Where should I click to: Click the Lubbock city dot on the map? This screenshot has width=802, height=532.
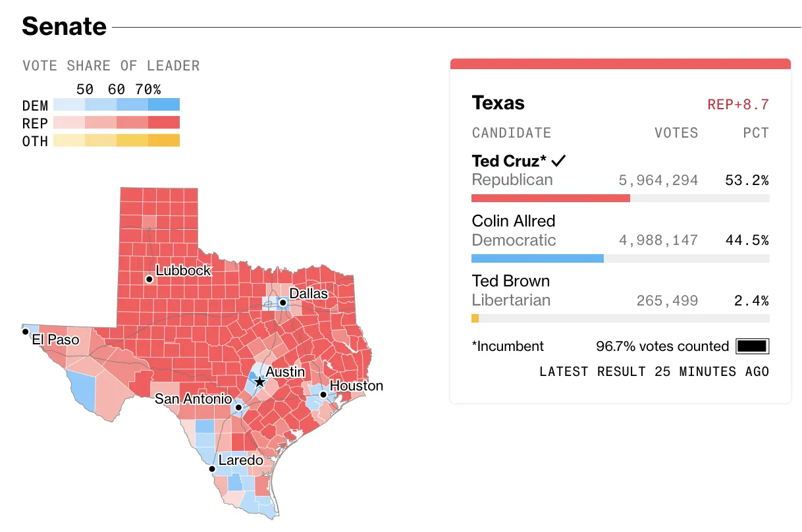(149, 279)
